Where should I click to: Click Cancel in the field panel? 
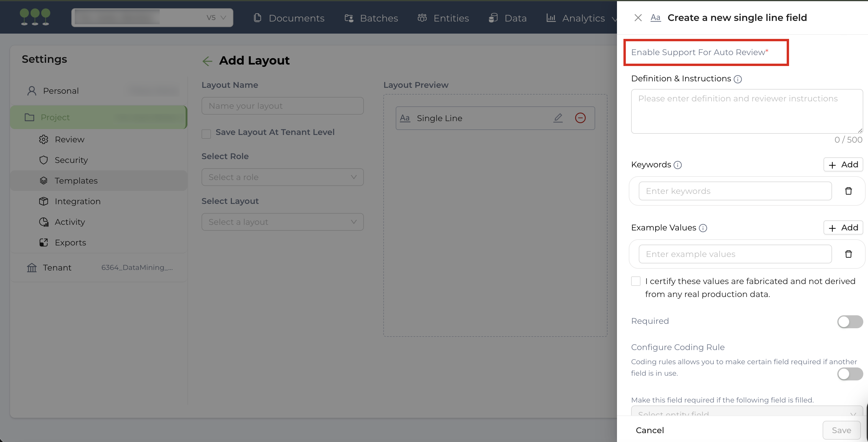tap(649, 430)
